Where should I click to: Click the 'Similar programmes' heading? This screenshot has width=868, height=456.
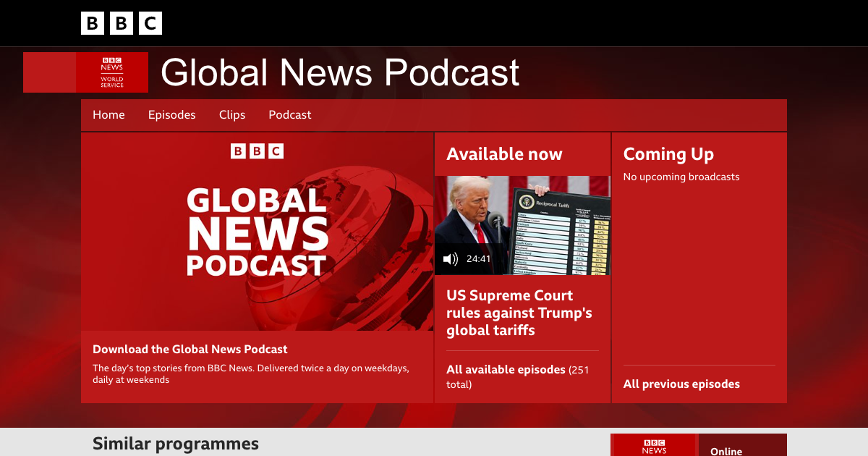coord(176,444)
